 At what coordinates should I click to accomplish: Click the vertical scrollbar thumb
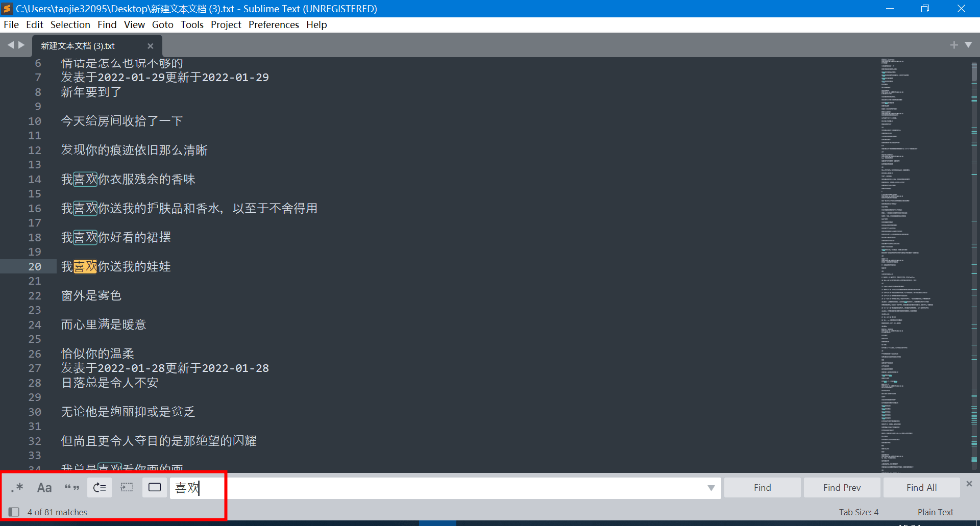click(974, 71)
